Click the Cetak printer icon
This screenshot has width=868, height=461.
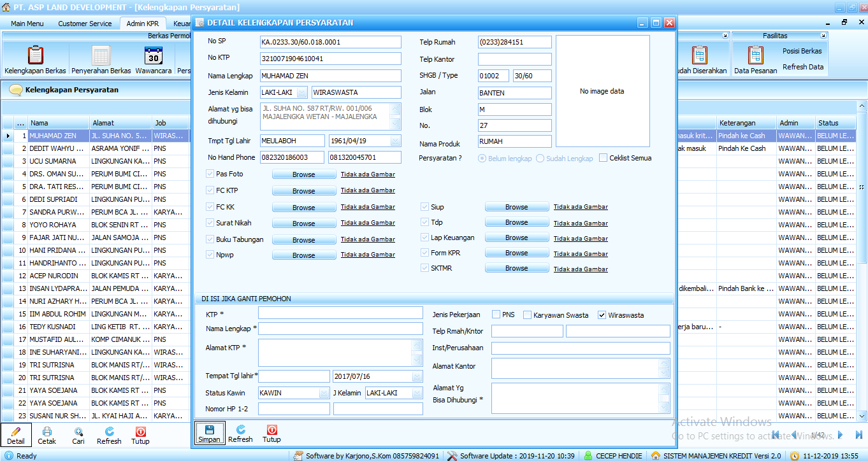[47, 432]
